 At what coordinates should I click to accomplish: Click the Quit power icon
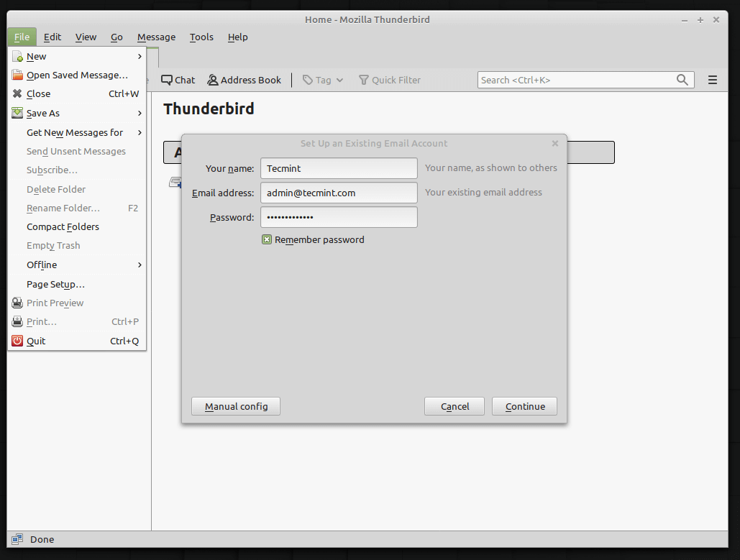[x=17, y=341]
